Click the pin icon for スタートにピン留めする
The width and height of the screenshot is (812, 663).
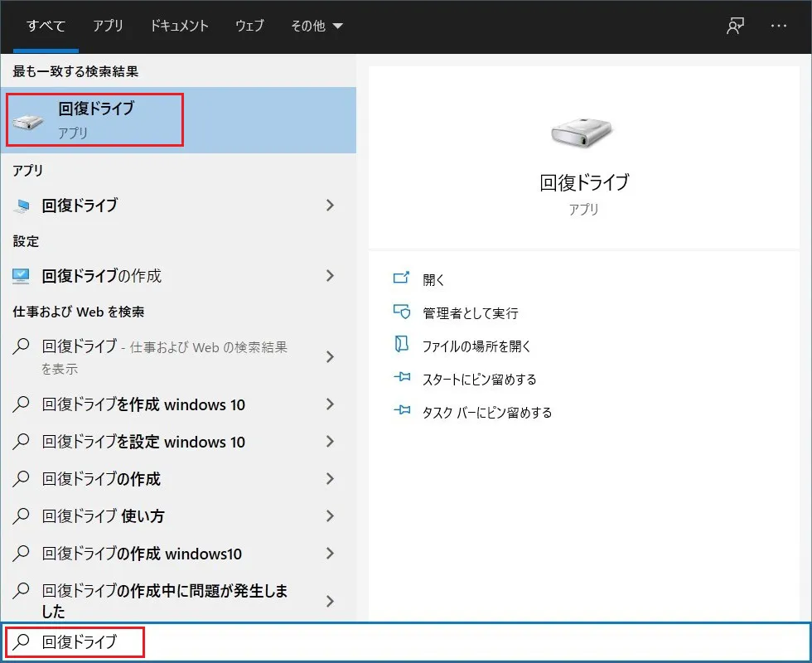[x=402, y=377]
